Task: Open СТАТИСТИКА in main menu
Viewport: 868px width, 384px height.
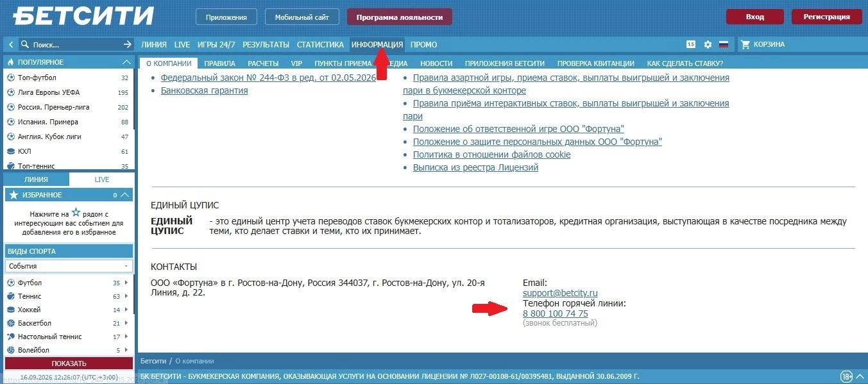Action: pyautogui.click(x=320, y=45)
